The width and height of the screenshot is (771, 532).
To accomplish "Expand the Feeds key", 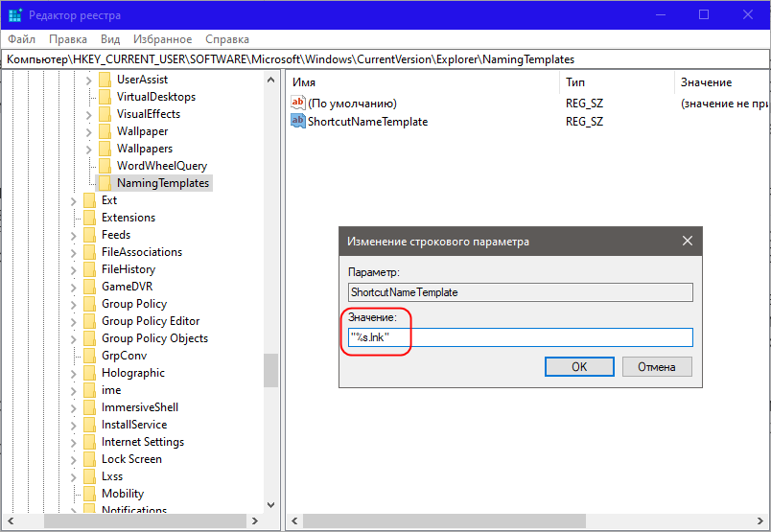I will click(73, 236).
